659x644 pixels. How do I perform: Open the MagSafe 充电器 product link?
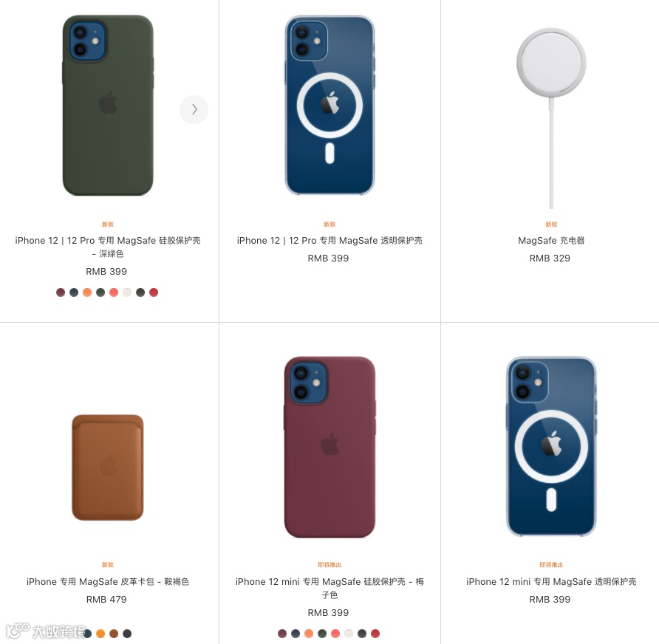551,241
